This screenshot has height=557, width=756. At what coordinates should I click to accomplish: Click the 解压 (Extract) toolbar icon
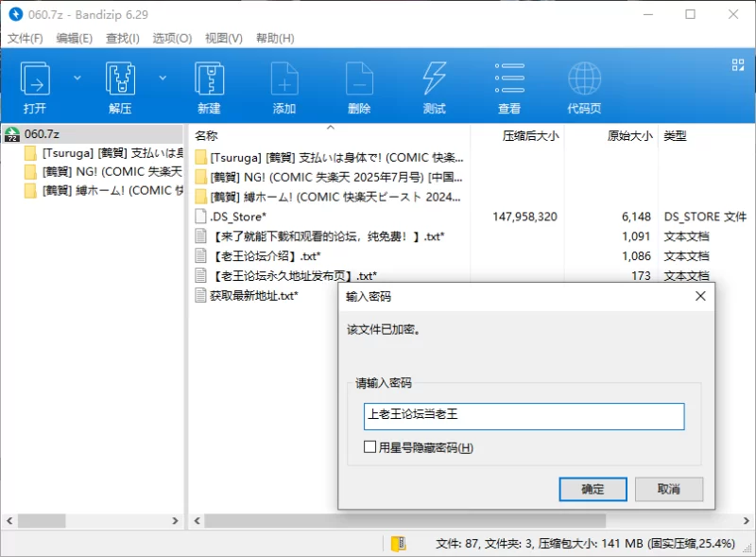point(120,78)
